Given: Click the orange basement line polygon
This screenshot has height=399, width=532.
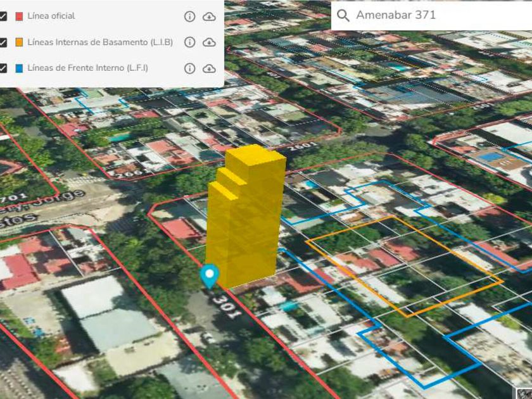Looking at the screenshot, I should pos(404,267).
